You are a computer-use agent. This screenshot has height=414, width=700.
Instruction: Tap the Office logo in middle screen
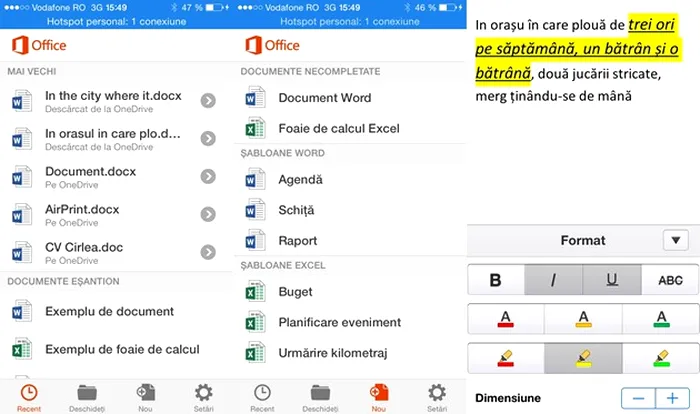click(x=272, y=45)
